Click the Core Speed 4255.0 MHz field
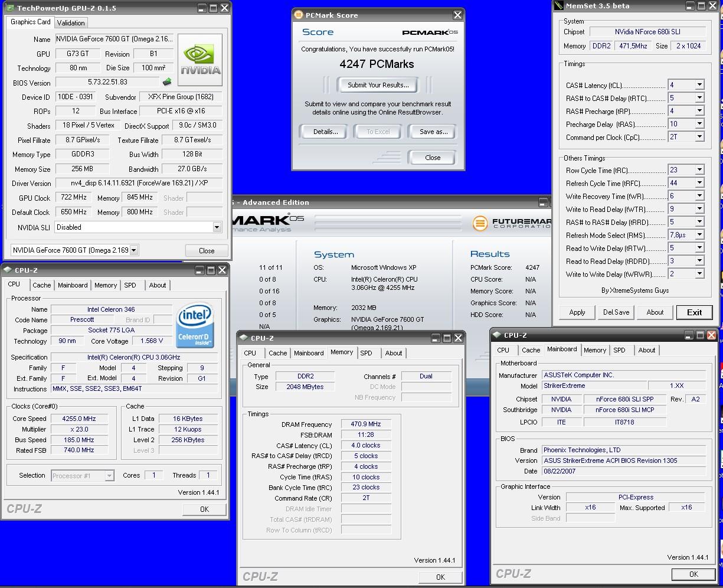723x588 pixels. (79, 419)
